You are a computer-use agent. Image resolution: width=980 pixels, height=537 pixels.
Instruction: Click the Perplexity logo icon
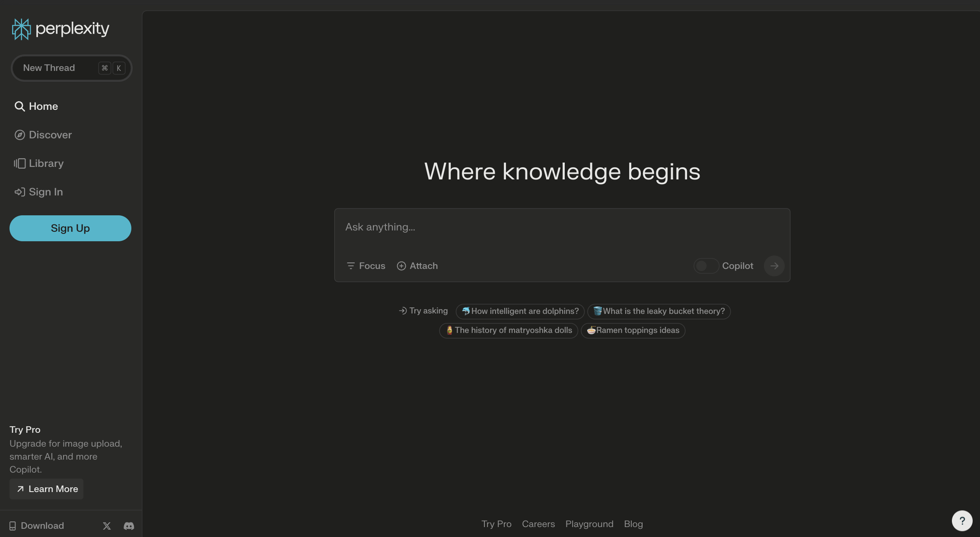[21, 29]
